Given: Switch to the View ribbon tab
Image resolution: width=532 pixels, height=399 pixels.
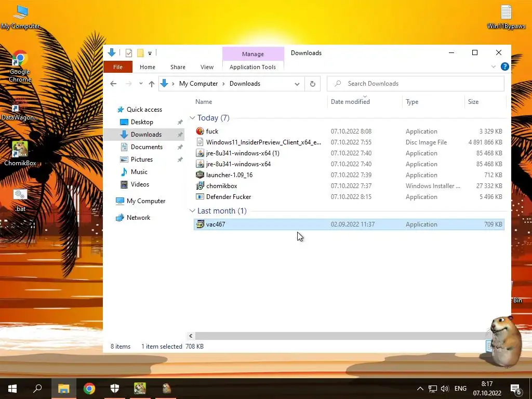Looking at the screenshot, I should pos(207,67).
